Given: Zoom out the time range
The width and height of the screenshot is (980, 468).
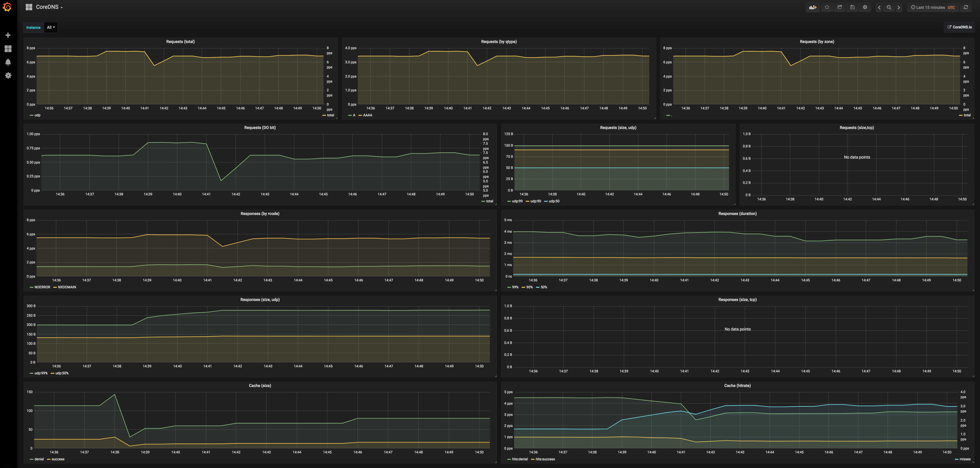Looking at the screenshot, I should 889,7.
